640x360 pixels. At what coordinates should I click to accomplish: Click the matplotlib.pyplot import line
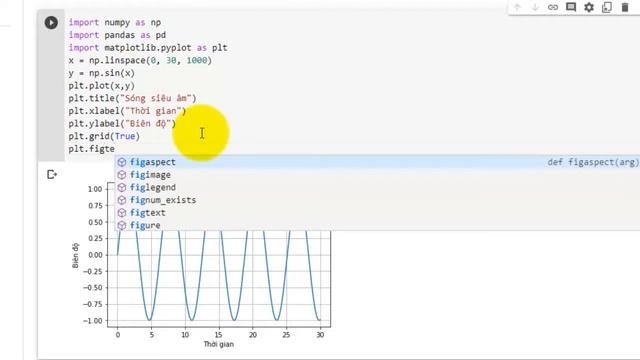coord(148,48)
